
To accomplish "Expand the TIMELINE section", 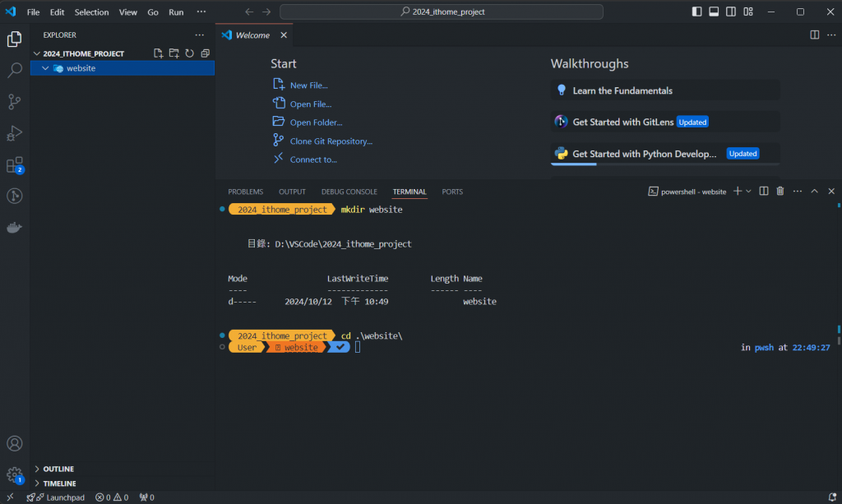I will click(x=37, y=483).
